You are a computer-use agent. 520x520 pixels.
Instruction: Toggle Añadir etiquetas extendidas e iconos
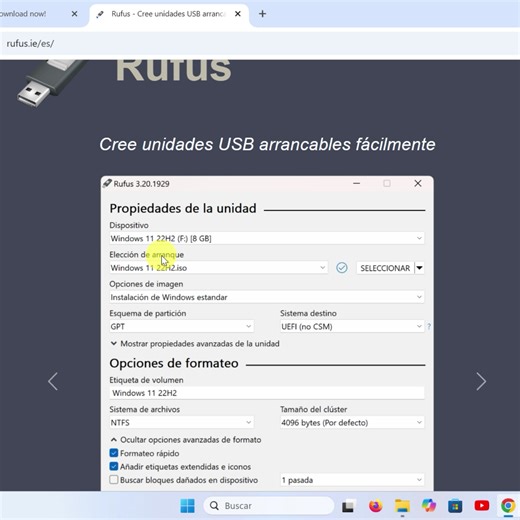114,466
